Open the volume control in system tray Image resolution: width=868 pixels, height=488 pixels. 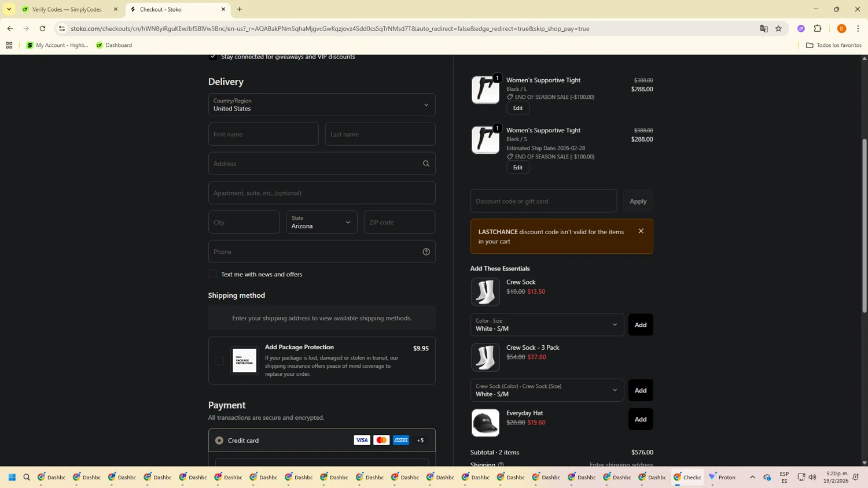pyautogui.click(x=812, y=478)
